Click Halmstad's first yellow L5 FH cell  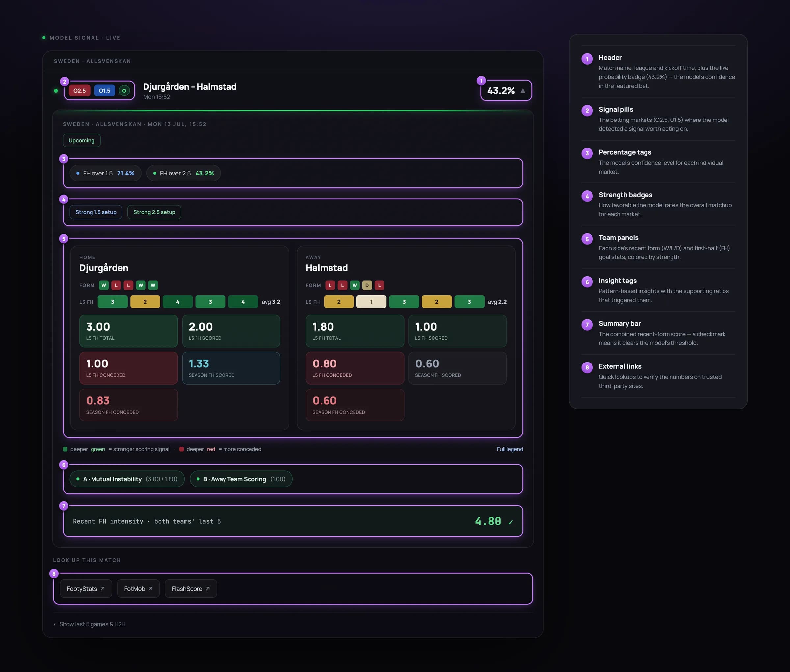pos(339,302)
